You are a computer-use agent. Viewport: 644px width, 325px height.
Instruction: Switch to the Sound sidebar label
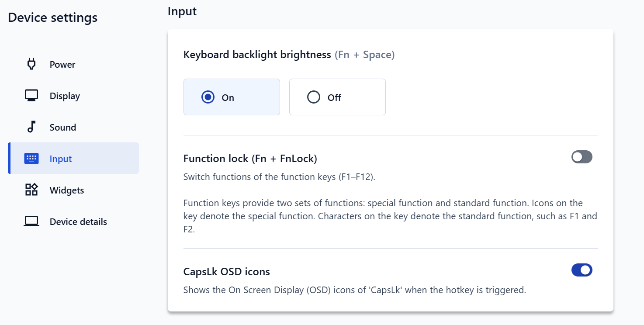pyautogui.click(x=63, y=128)
